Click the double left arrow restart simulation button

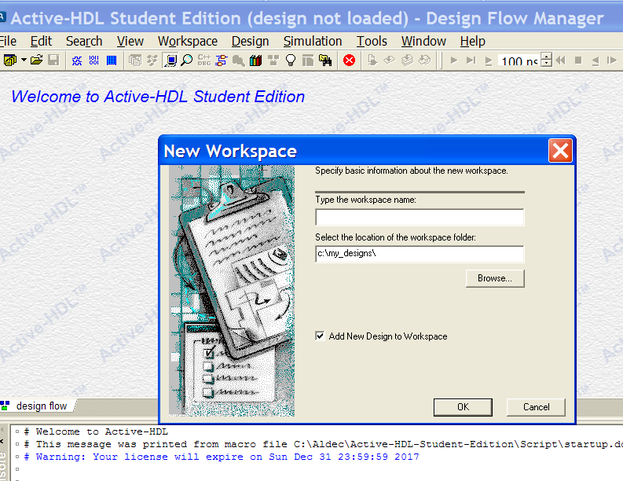[561, 60]
